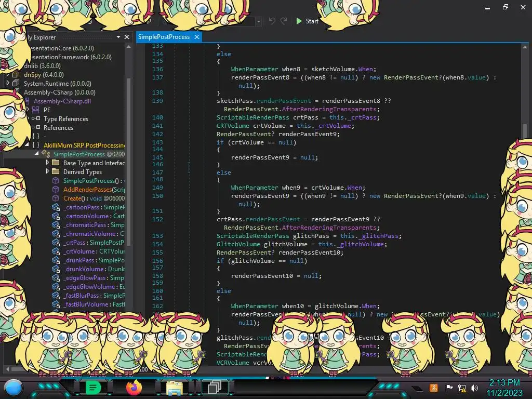Click the SimplePostProcess class icon
Viewport: 532px width, 399px height.
click(x=46, y=154)
